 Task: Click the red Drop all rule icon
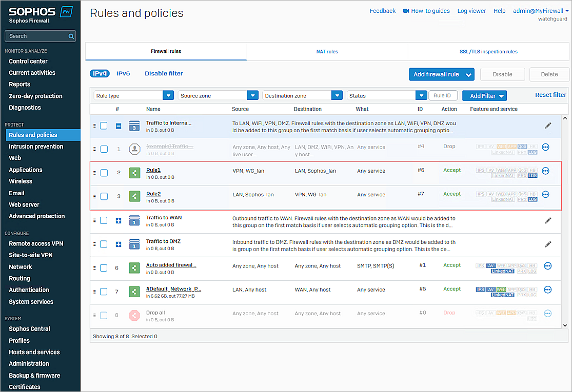click(134, 315)
